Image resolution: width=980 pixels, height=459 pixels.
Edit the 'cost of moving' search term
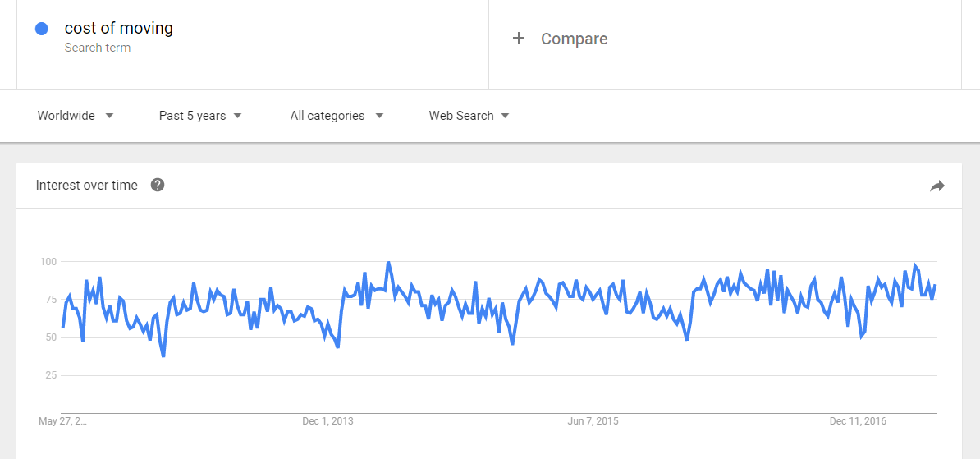tap(119, 29)
